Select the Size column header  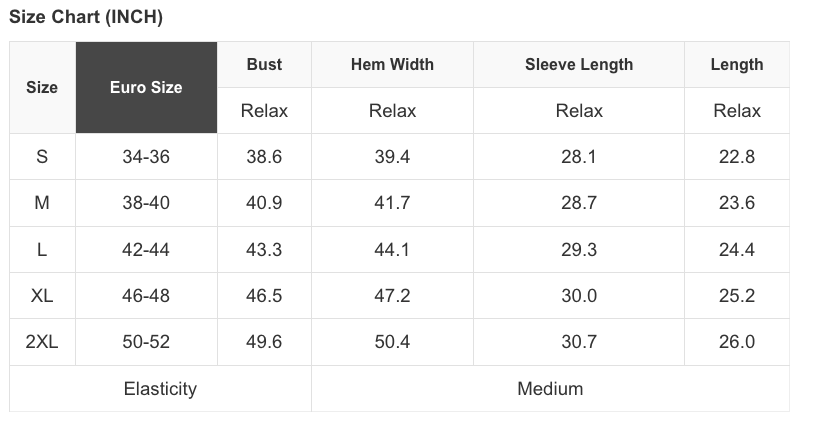coord(42,87)
